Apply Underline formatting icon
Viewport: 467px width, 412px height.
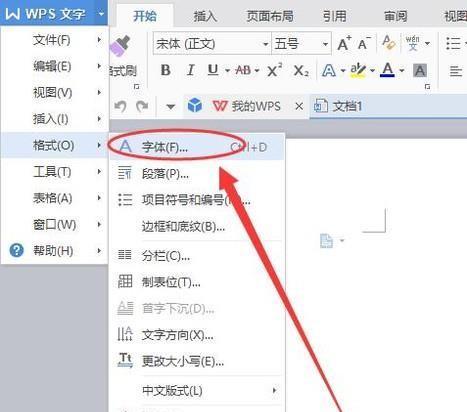coord(213,70)
